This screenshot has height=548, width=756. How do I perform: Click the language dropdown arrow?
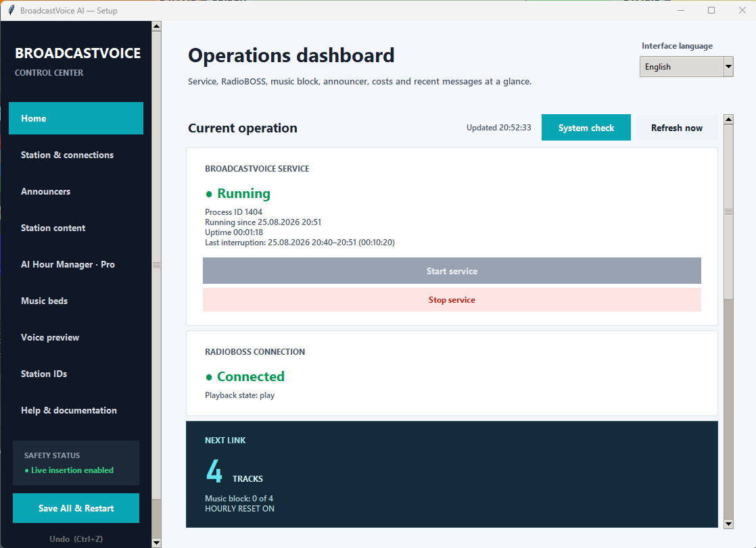(728, 66)
